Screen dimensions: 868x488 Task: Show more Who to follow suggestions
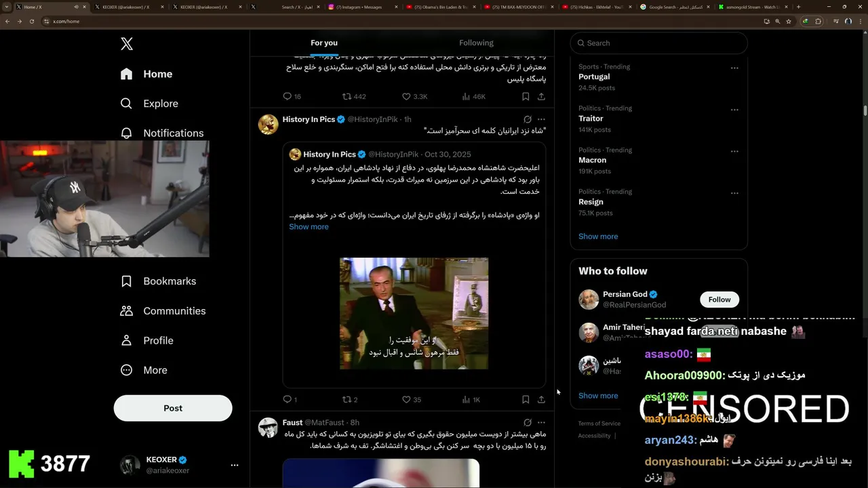pyautogui.click(x=598, y=396)
